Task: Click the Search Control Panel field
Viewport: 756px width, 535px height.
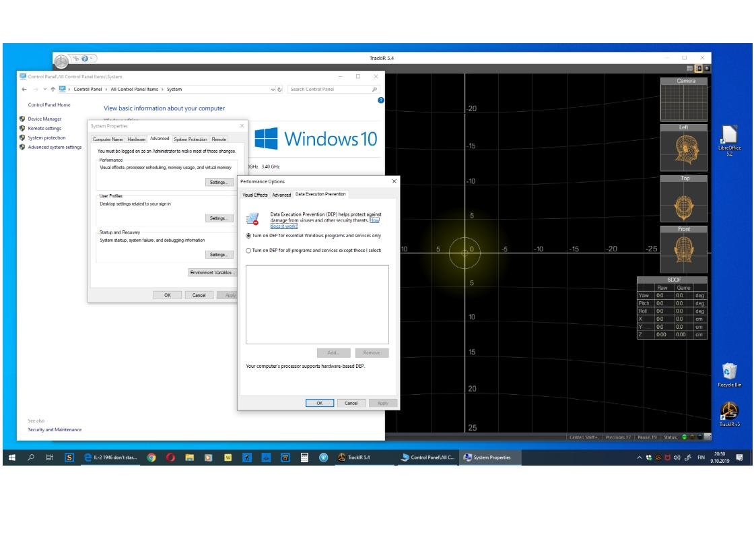Action: tap(333, 89)
